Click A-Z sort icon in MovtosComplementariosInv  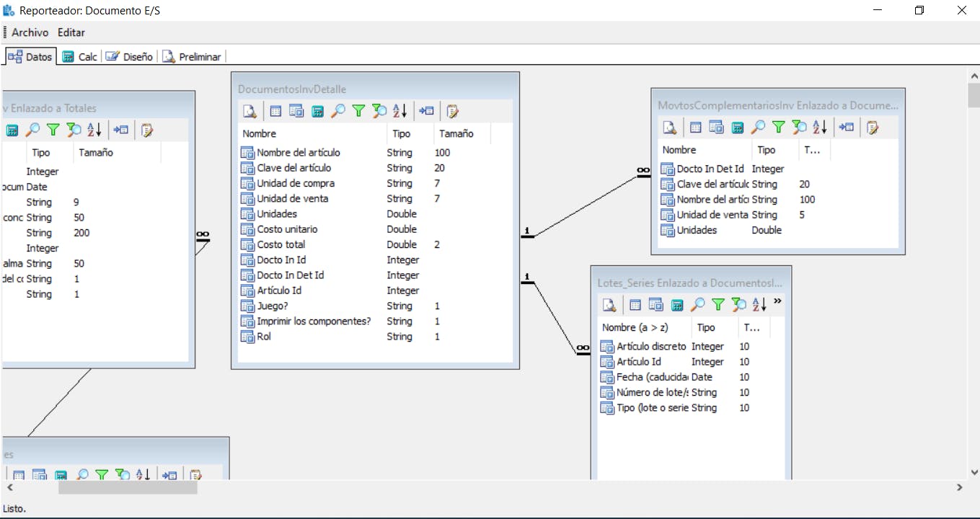pyautogui.click(x=820, y=128)
